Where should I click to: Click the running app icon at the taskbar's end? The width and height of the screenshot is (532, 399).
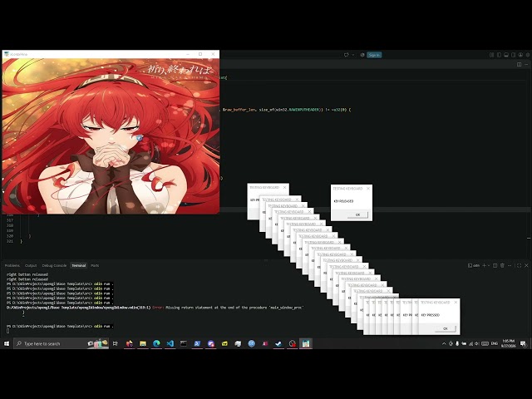(306, 343)
